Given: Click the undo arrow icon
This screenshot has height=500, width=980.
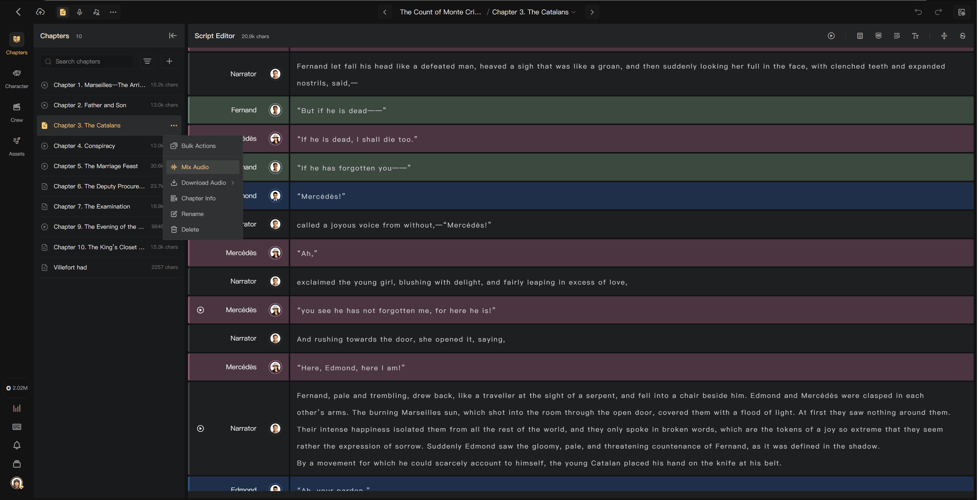Looking at the screenshot, I should pyautogui.click(x=918, y=12).
